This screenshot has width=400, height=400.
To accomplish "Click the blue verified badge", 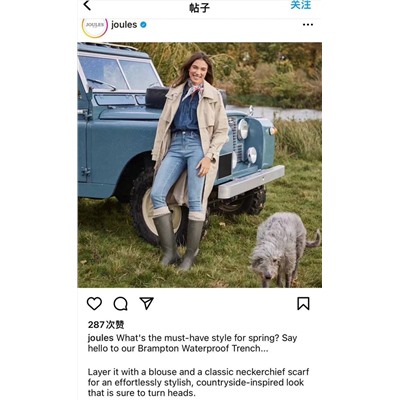I will click(144, 25).
